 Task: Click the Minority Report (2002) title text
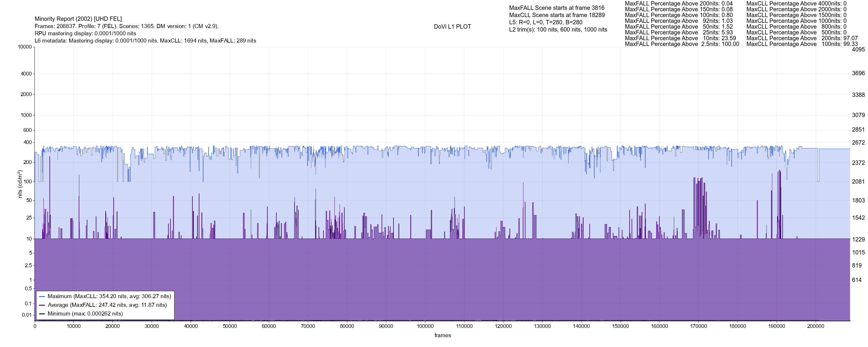click(x=78, y=19)
